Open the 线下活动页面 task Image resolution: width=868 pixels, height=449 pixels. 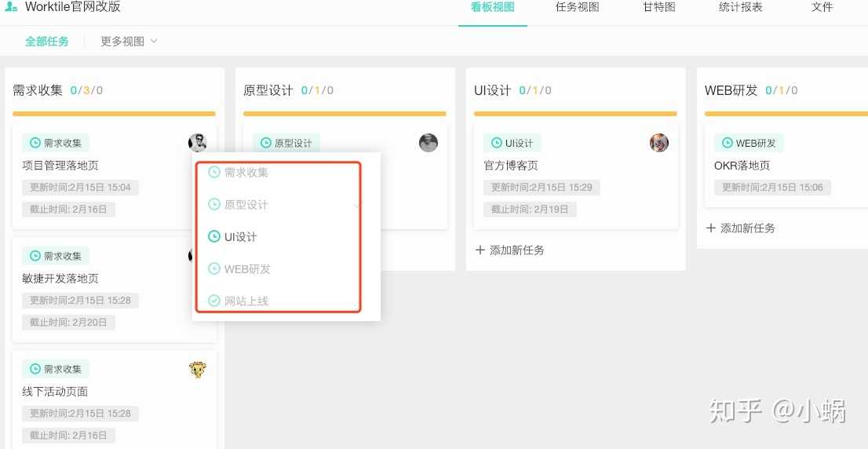[55, 392]
